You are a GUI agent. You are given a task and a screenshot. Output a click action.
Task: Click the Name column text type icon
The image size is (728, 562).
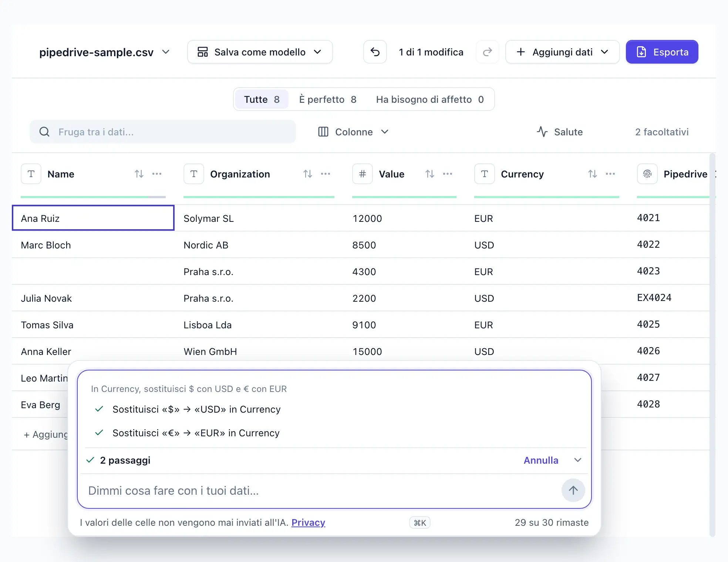pos(31,174)
